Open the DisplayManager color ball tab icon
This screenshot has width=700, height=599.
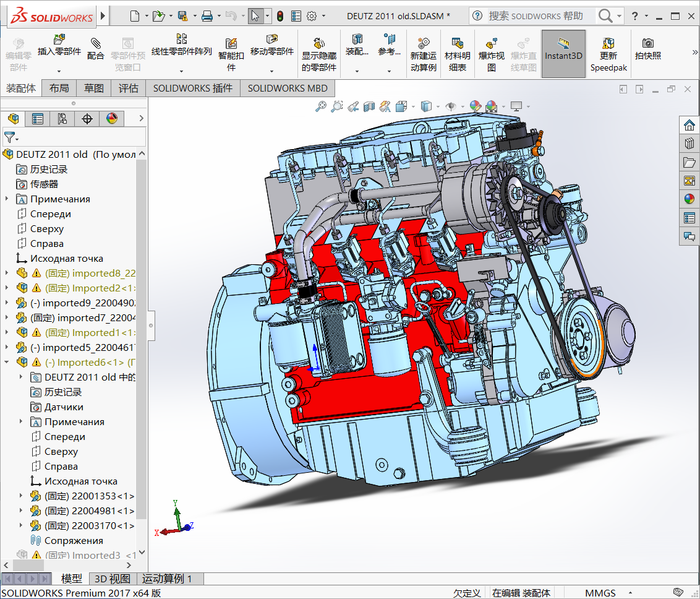tap(111, 118)
